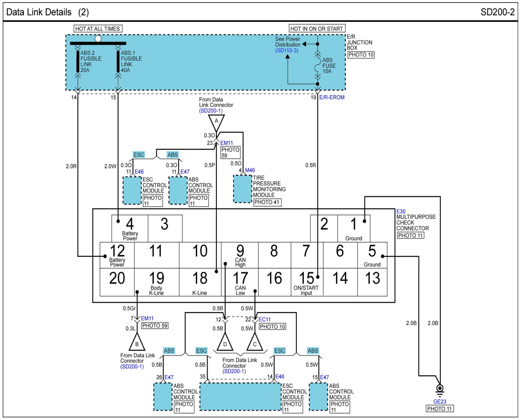Open the GE23 ground point link
The image size is (520, 420).
pyautogui.click(x=440, y=402)
